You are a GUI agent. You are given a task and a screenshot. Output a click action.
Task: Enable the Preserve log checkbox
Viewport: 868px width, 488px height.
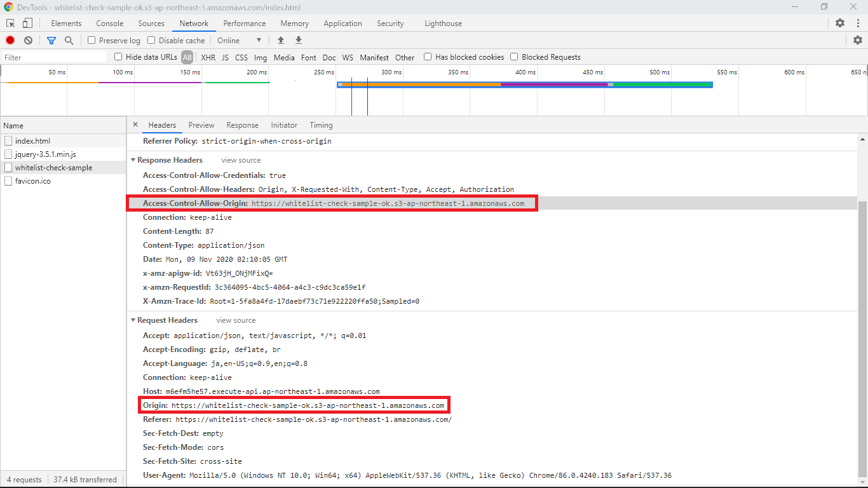(92, 40)
